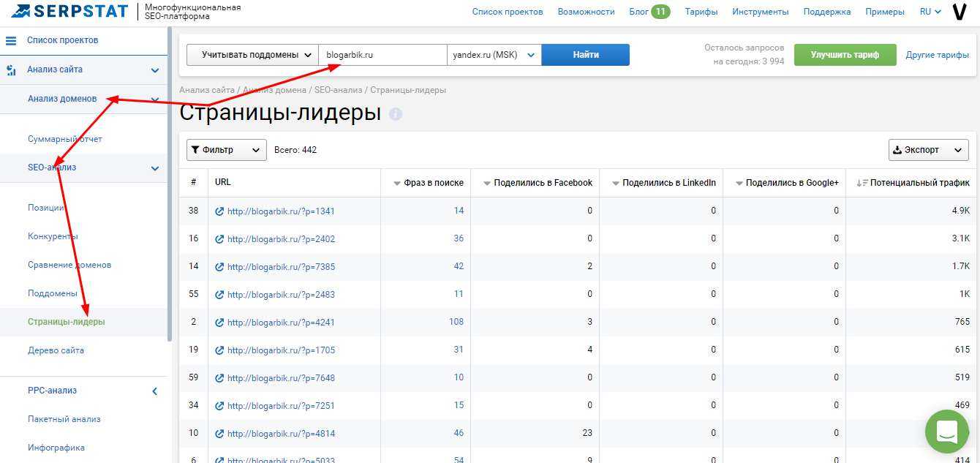Click the Анализ сайта chart icon
This screenshot has height=463, width=980.
point(11,70)
